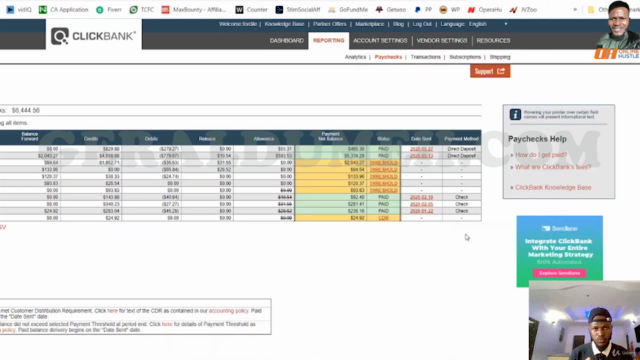Click the Payment Net Balance column header
This screenshot has height=360, width=640.
pyautogui.click(x=330, y=136)
